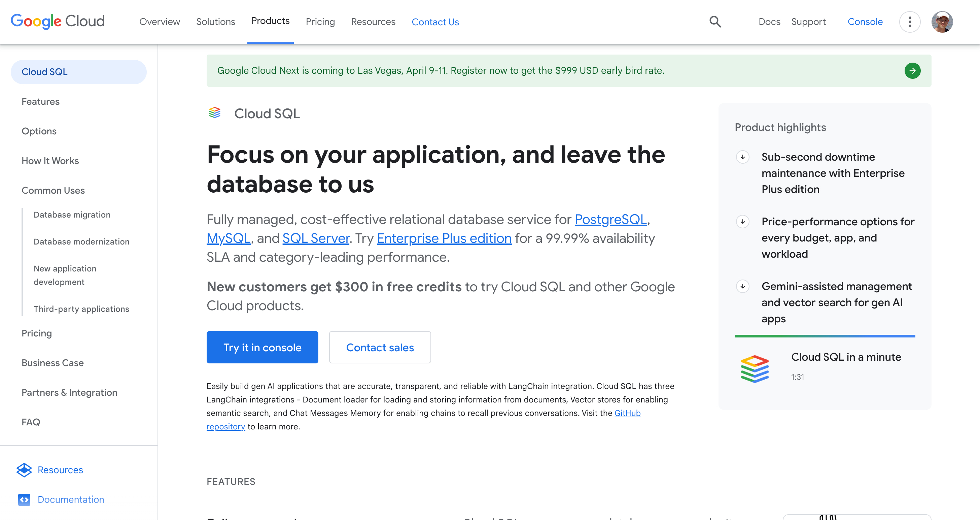Select Cloud SQL in the sidebar
This screenshot has width=980, height=520.
[x=78, y=72]
